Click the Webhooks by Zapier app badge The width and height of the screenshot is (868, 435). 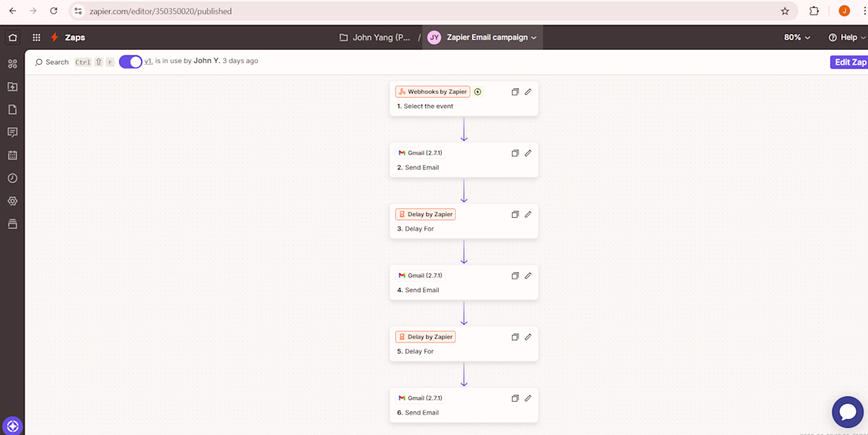(x=432, y=92)
